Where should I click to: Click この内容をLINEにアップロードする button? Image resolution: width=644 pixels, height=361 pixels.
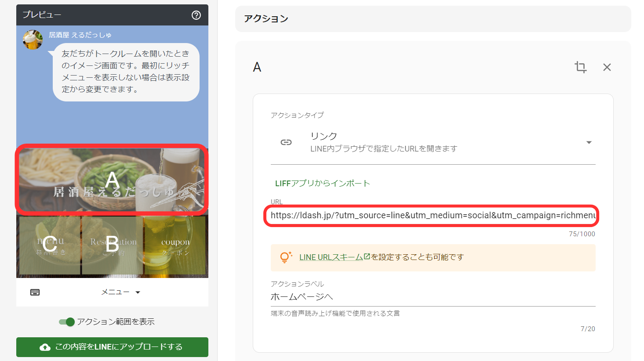pos(112,347)
